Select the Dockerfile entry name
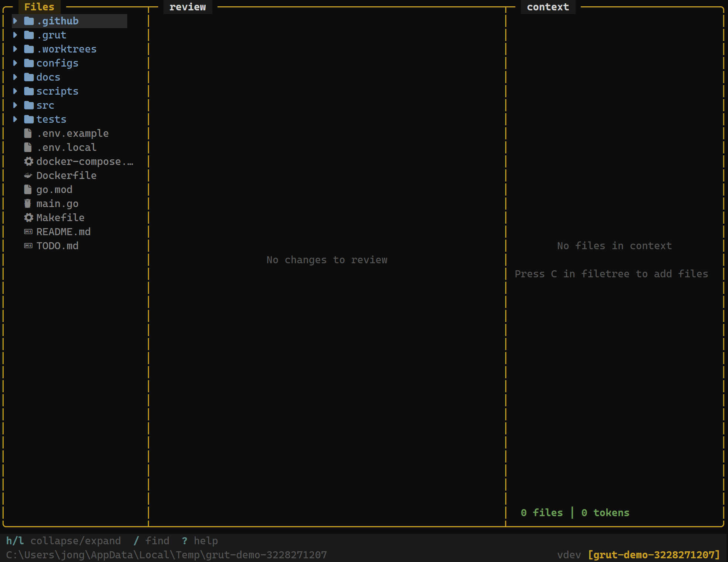728x562 pixels. tap(67, 176)
